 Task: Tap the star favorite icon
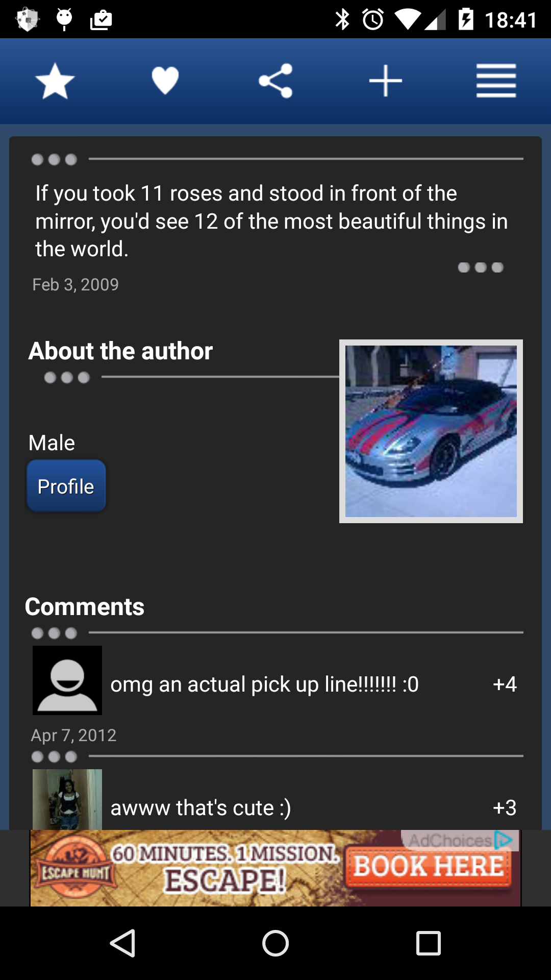click(x=55, y=81)
